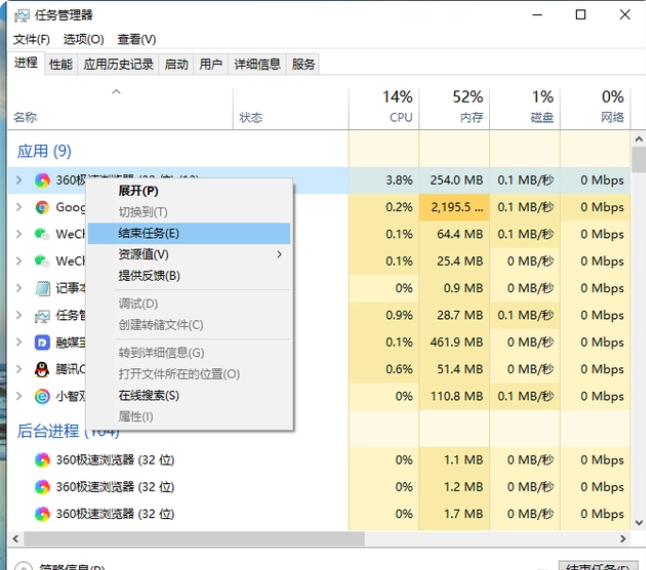Viewport: 646px width, 570px height.
Task: Click the first WeChat icon, 64.4 MB
Action: 42,234
